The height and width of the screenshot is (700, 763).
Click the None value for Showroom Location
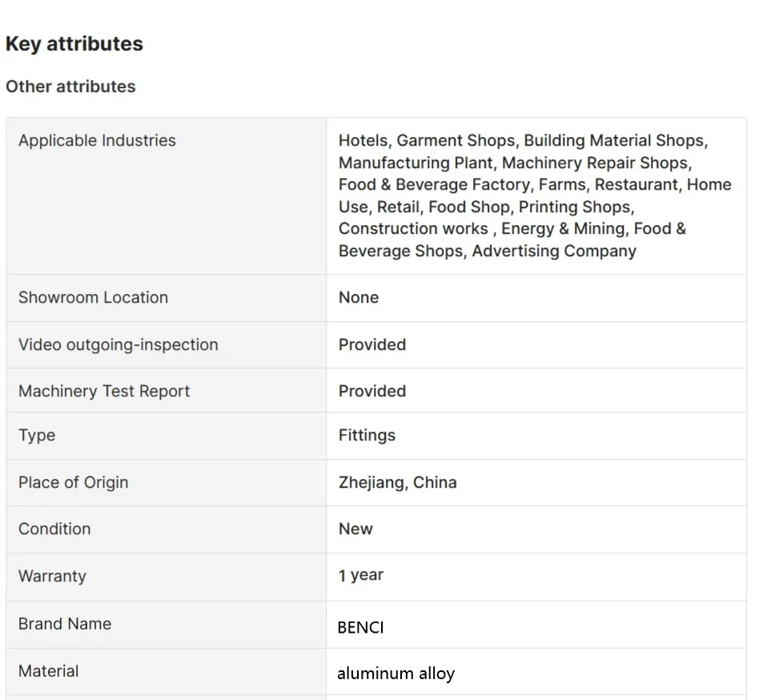click(x=359, y=297)
